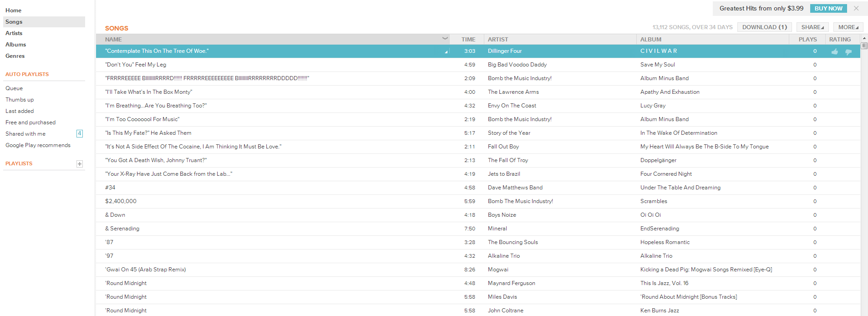
Task: Select "Is This My Fate?" He Asked Them
Action: [x=148, y=133]
